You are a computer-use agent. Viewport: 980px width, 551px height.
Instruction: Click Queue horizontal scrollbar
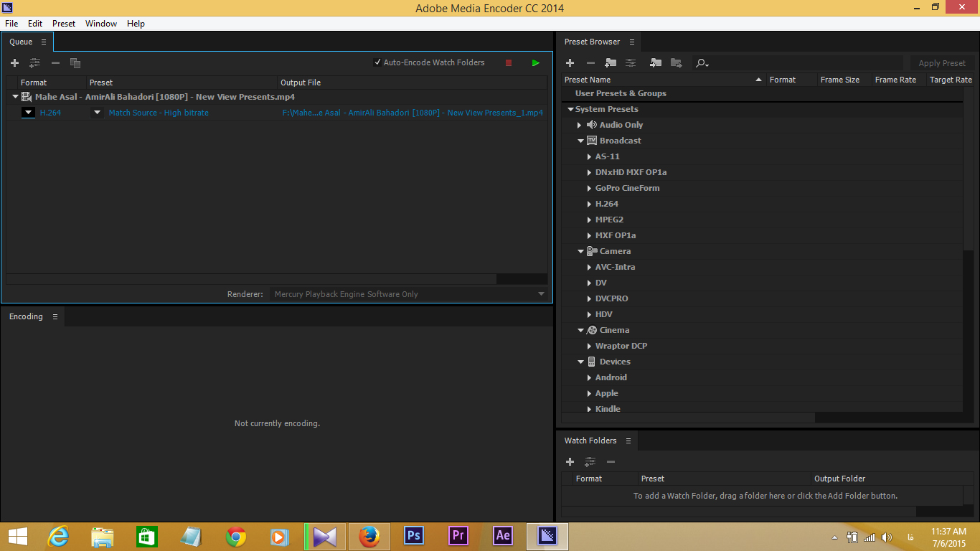[x=251, y=279]
